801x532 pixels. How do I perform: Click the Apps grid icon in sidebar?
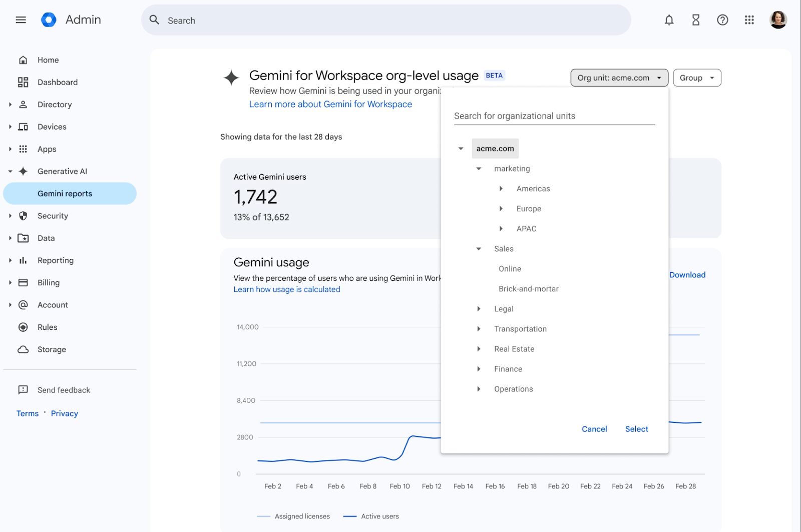(x=23, y=149)
